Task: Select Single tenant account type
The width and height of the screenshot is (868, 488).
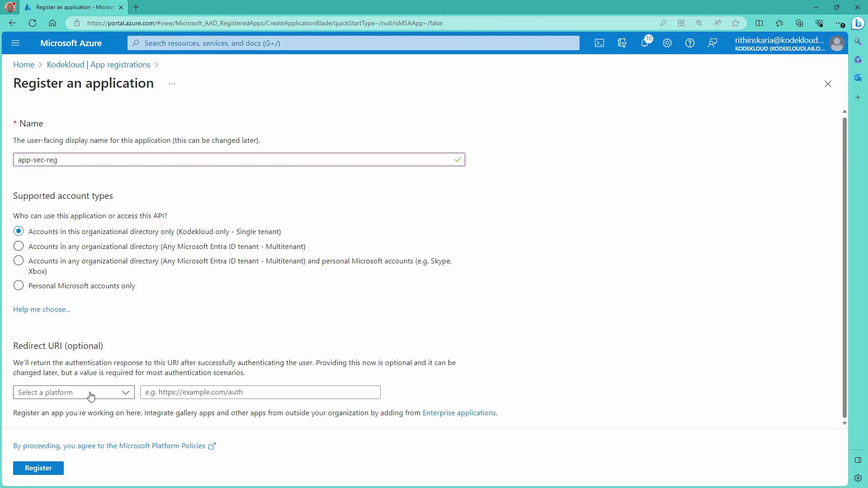Action: click(x=19, y=231)
